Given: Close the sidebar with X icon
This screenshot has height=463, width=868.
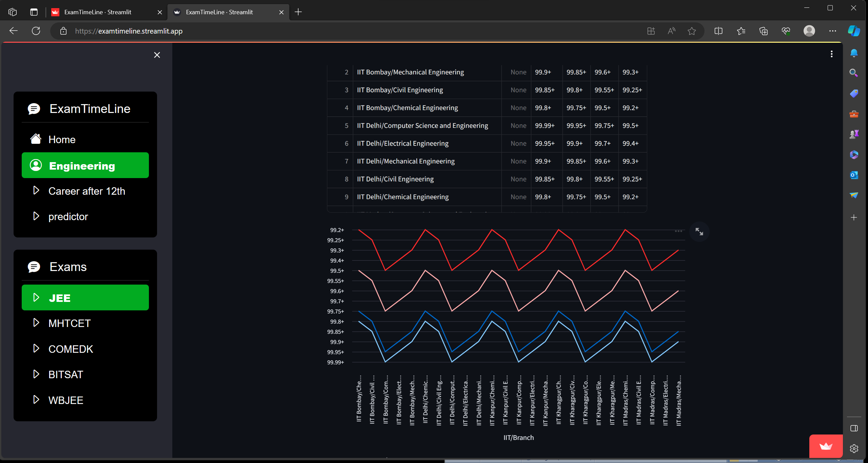Looking at the screenshot, I should coord(157,55).
